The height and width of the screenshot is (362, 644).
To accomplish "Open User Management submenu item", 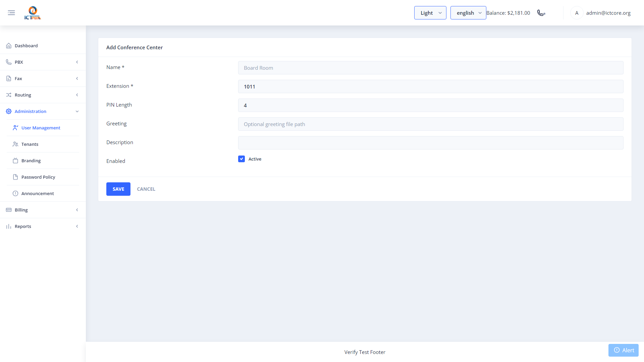I will [x=43, y=128].
